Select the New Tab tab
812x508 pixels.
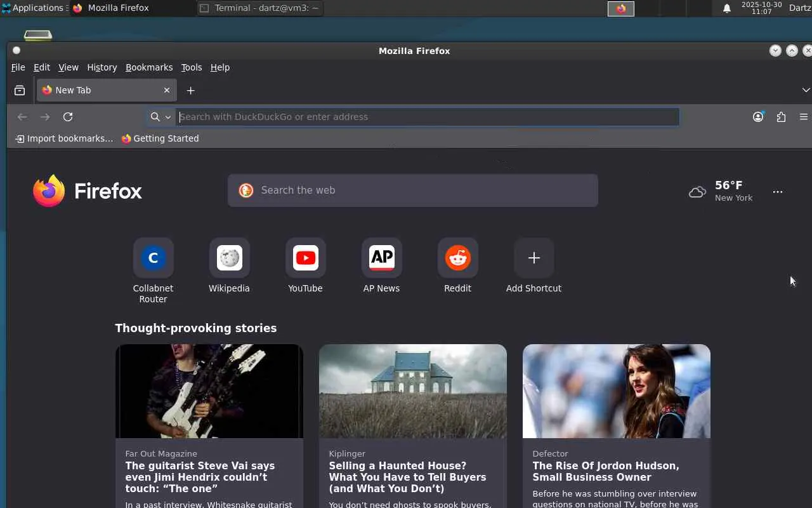[107, 90]
